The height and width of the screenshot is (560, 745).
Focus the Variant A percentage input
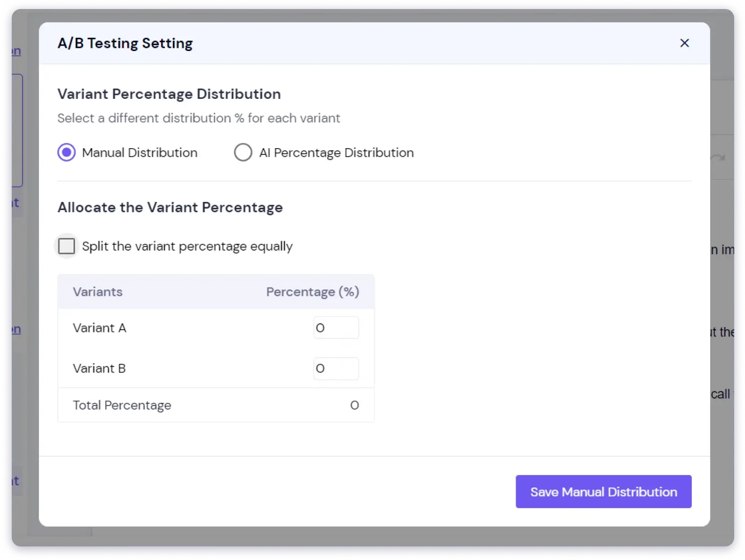pyautogui.click(x=336, y=328)
